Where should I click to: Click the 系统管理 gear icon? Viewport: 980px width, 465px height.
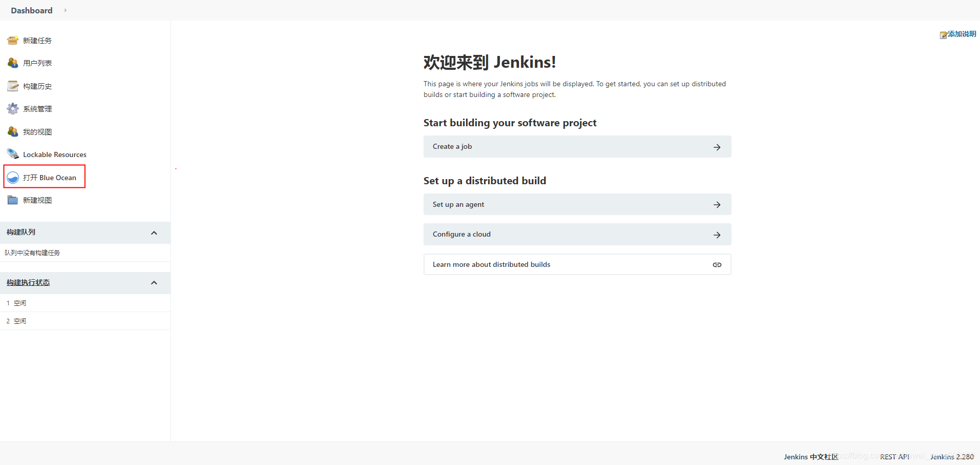(13, 109)
